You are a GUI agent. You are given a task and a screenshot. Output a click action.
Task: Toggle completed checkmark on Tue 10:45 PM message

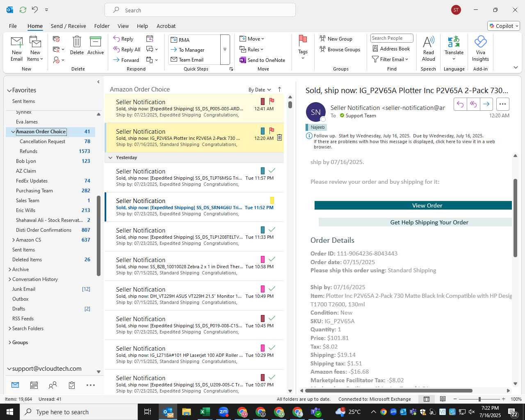point(272,318)
